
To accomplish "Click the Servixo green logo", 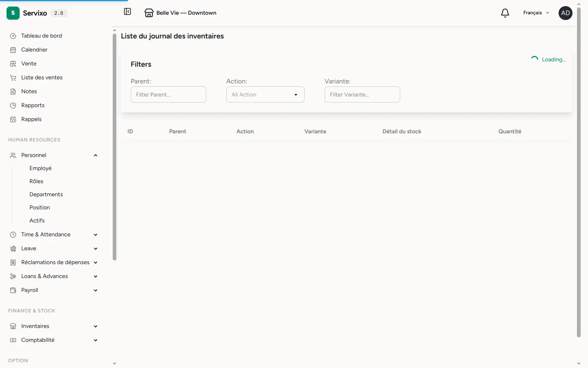I will point(13,13).
